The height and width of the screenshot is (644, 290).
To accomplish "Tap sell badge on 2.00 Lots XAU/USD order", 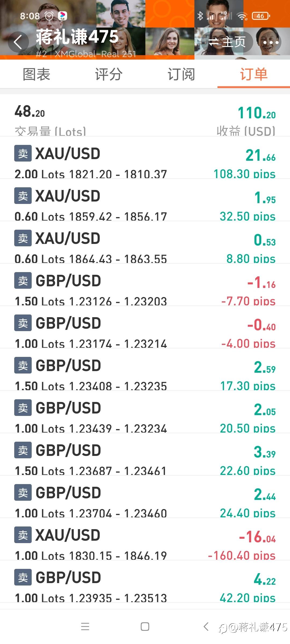I will click(23, 153).
